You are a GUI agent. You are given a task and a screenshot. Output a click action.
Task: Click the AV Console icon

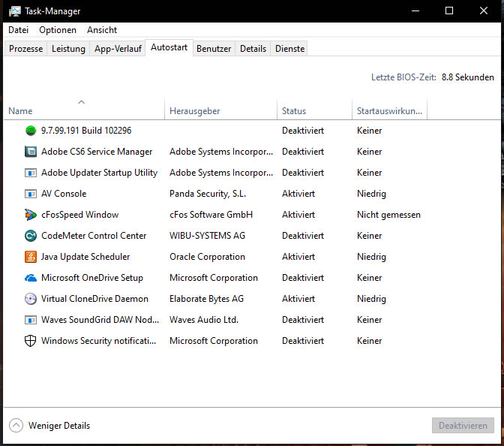tap(31, 194)
